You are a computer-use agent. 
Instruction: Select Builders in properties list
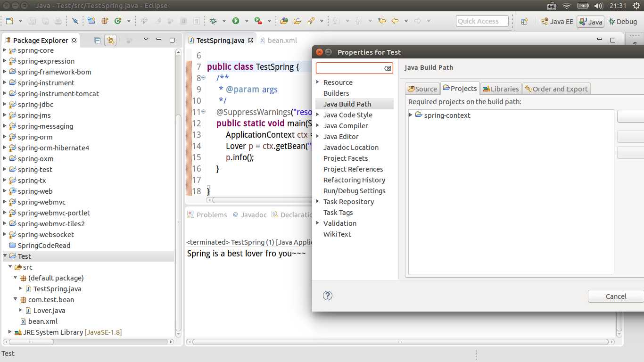[336, 93]
